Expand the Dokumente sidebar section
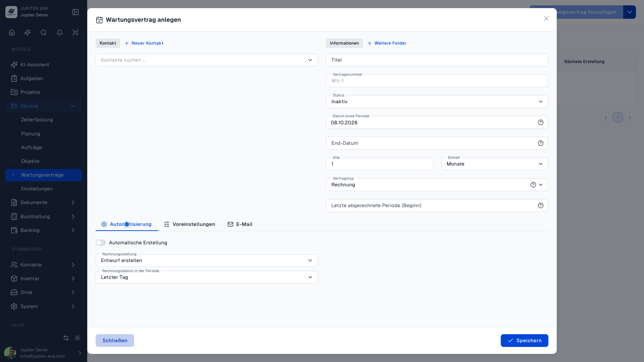This screenshot has height=362, width=644. (x=44, y=202)
